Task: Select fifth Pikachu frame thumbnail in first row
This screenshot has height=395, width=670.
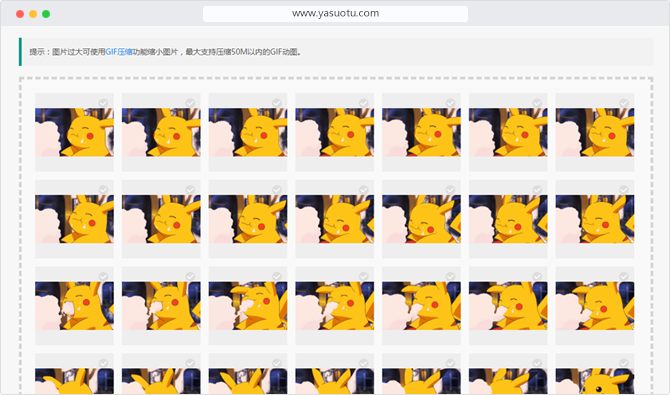Action: point(421,132)
